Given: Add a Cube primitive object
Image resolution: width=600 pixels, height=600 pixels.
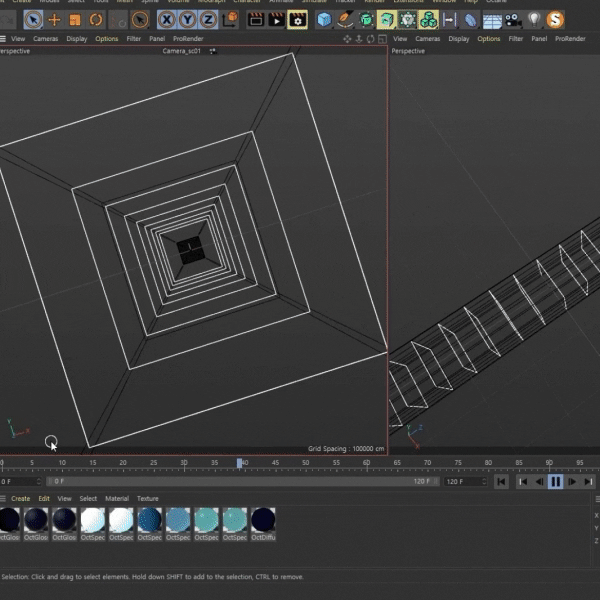Looking at the screenshot, I should click(324, 20).
